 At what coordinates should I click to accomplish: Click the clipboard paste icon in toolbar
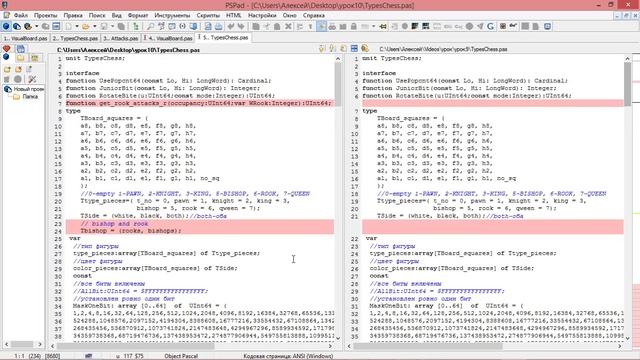(x=277, y=27)
